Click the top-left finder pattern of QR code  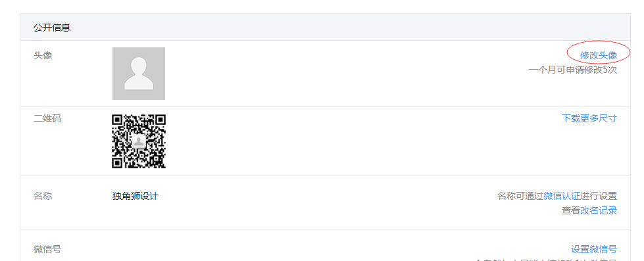(x=118, y=120)
